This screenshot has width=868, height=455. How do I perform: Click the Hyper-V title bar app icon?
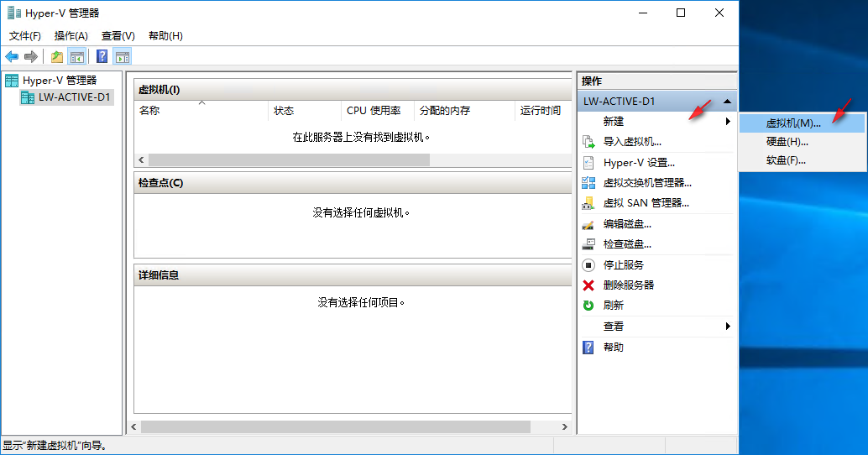[13, 13]
